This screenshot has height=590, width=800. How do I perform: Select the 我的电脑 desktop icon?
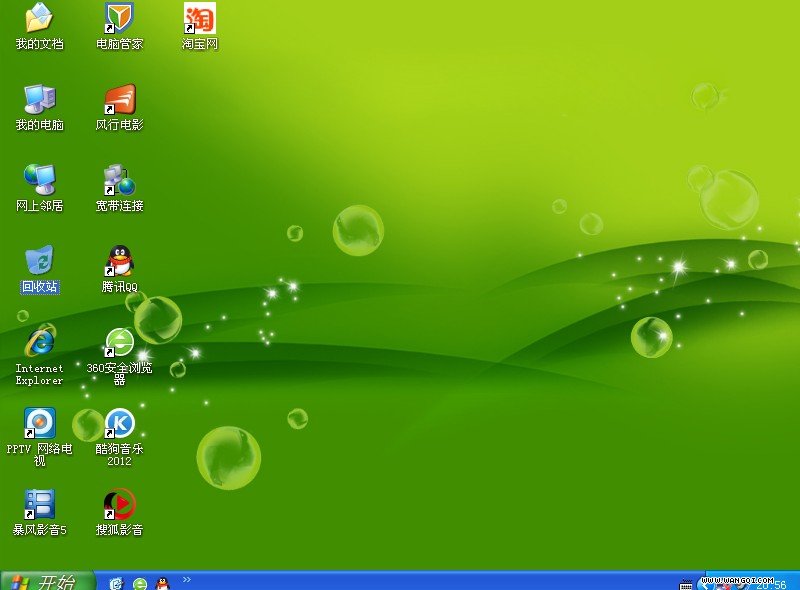39,99
